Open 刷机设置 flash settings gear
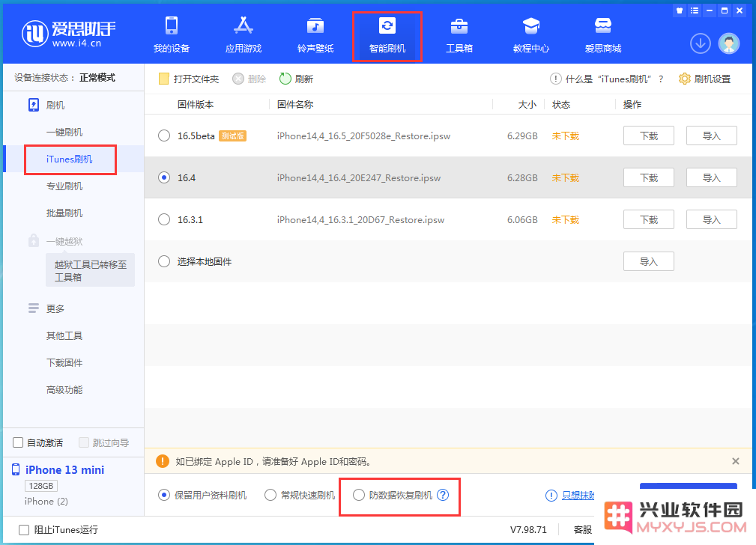 pyautogui.click(x=704, y=79)
